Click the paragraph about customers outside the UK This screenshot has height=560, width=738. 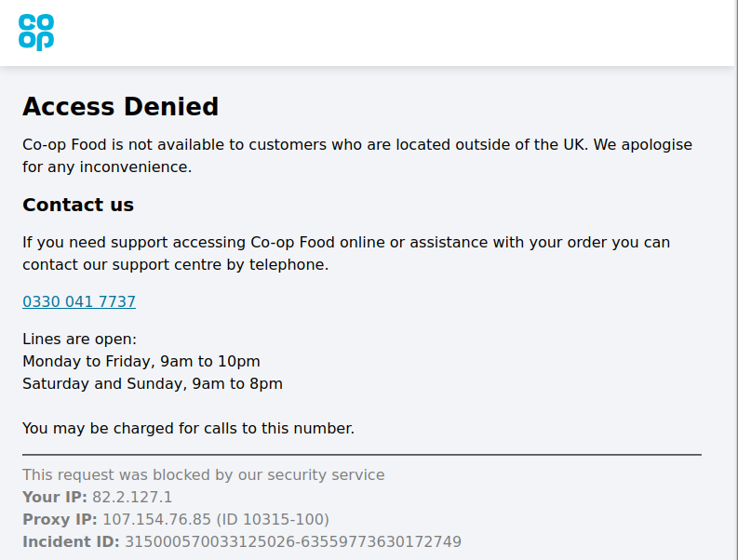[357, 156]
